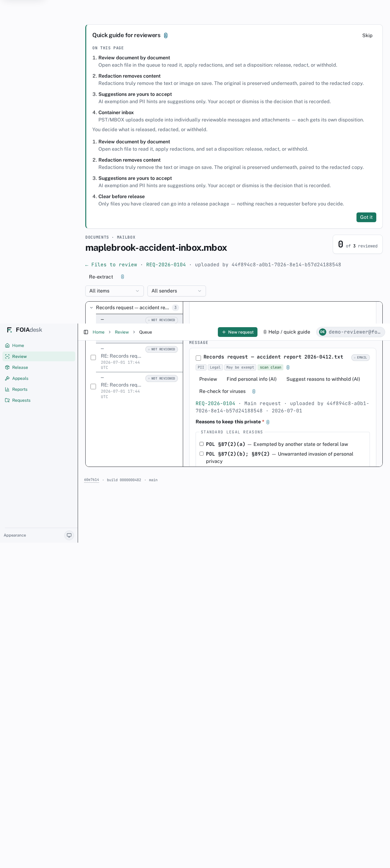Run Find personal info (AI)

(251, 379)
